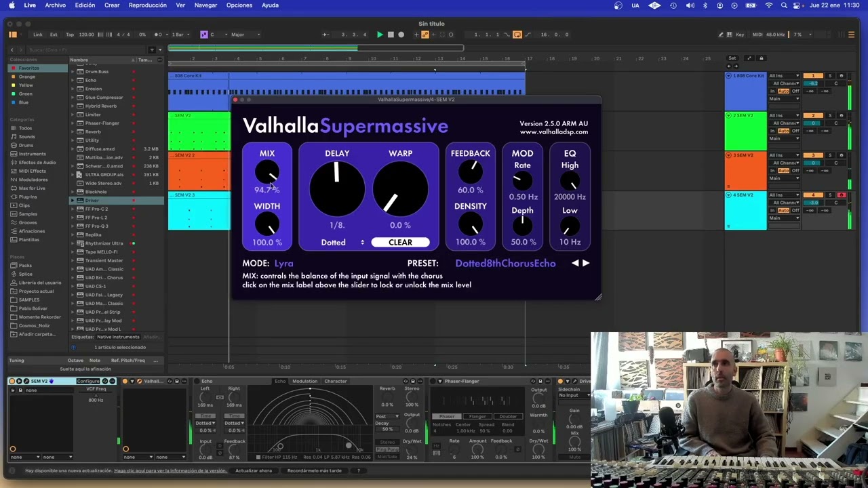The height and width of the screenshot is (488, 868).
Task: Go to the next preset with right arrow
Action: (586, 263)
